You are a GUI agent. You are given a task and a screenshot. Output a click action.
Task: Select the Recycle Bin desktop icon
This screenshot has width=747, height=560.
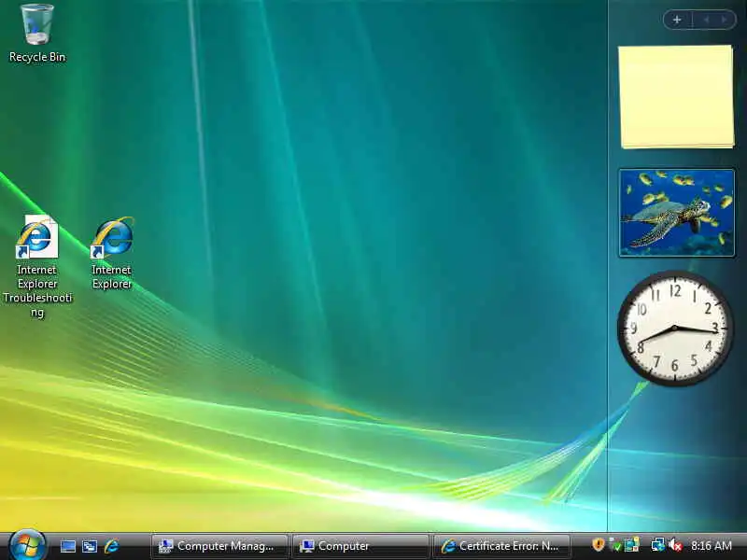[x=37, y=34]
